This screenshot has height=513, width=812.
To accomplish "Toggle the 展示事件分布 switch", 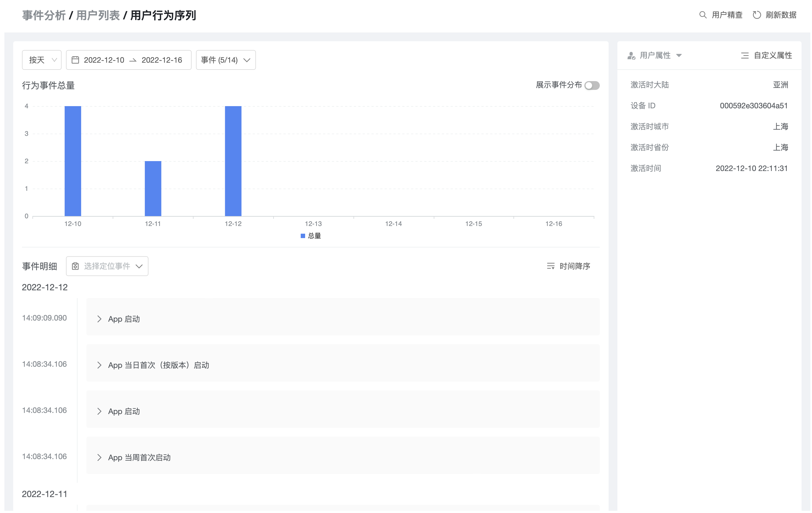I will point(592,85).
